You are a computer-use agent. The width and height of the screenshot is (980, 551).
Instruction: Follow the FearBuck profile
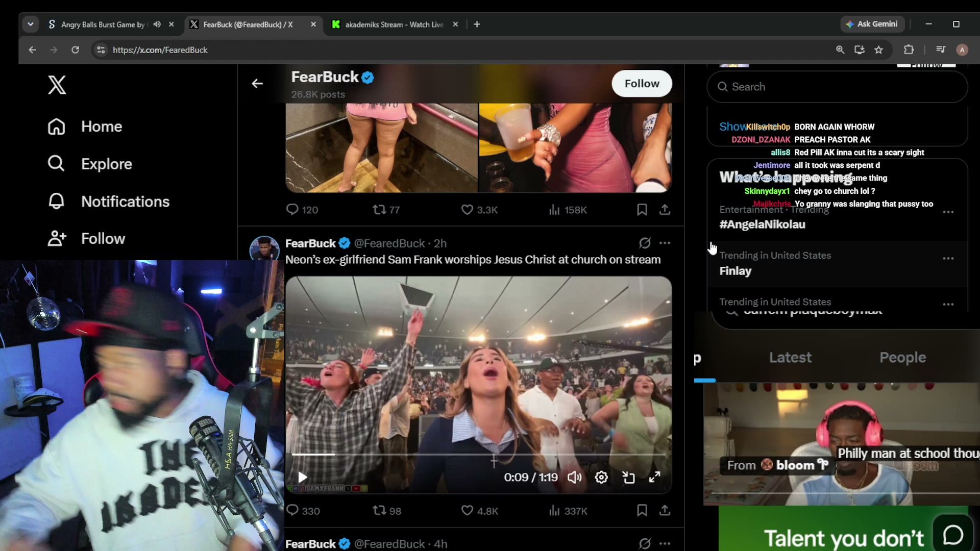tap(642, 84)
